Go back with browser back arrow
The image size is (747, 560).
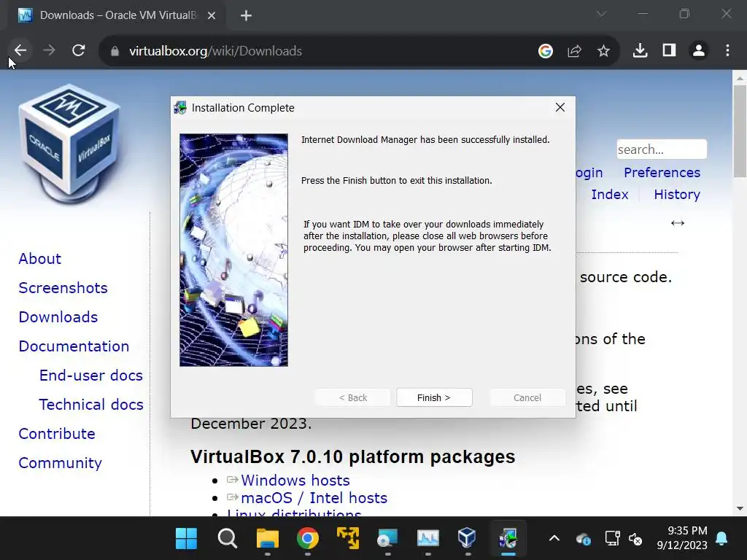(20, 50)
